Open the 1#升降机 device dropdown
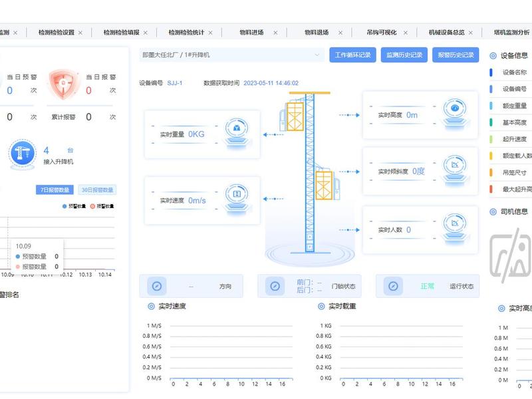This screenshot has height=399, width=532. (231, 55)
